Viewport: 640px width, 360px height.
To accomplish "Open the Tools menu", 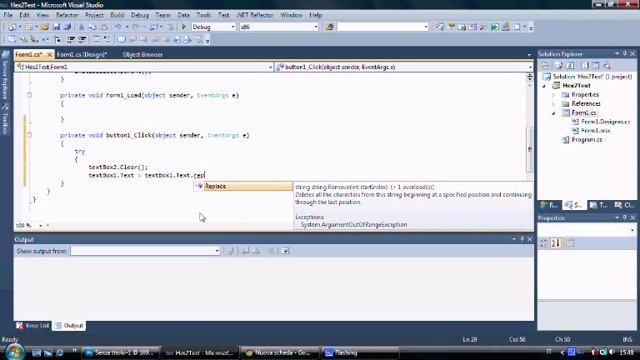I will (x=204, y=15).
